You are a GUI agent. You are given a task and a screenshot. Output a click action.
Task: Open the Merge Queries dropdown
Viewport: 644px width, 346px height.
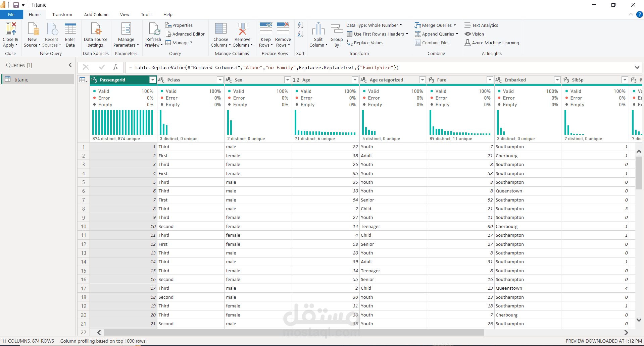pos(436,25)
